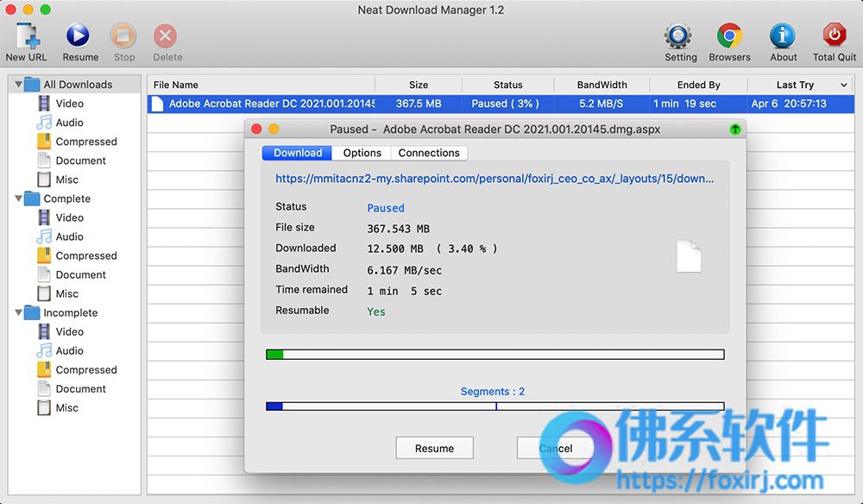This screenshot has height=504, width=863.
Task: Click the 5.2 MB/S bandwidth cell
Action: 601,104
